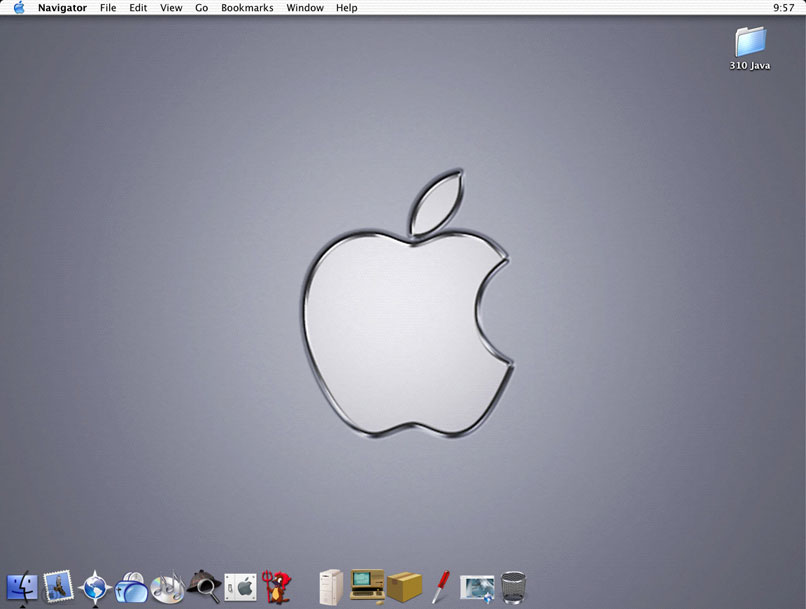
Task: Open the File menu
Action: pyautogui.click(x=108, y=8)
